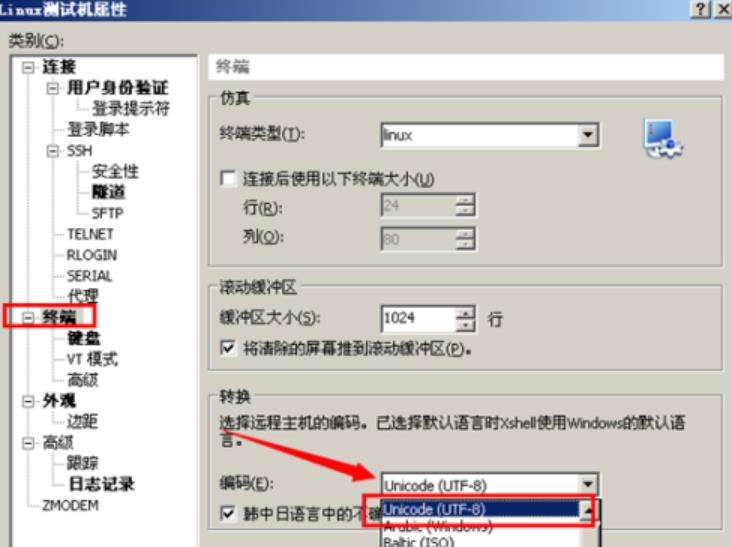Increase the 缓冲区大小 value with stepper
Image resolution: width=732 pixels, height=547 pixels.
point(465,313)
